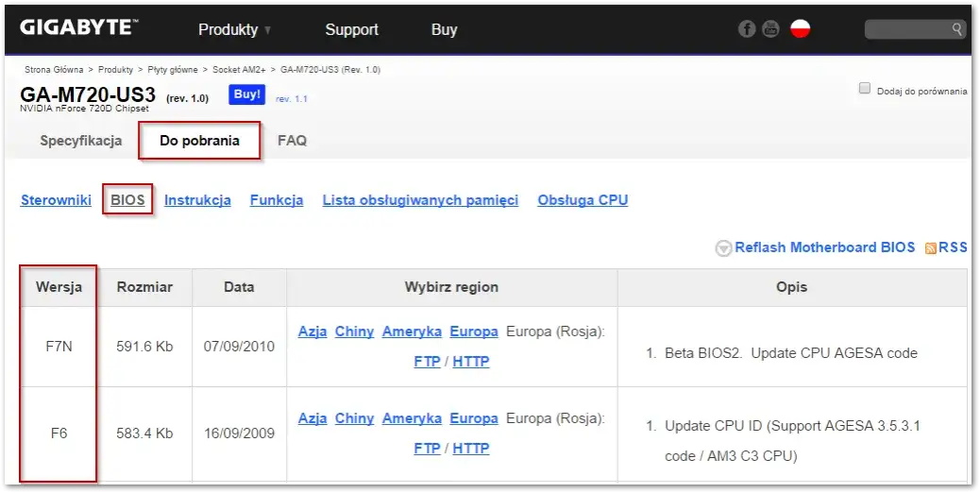Open Lista obsługiwanych pamięci link
Screen dimensions: 980x493
point(421,200)
